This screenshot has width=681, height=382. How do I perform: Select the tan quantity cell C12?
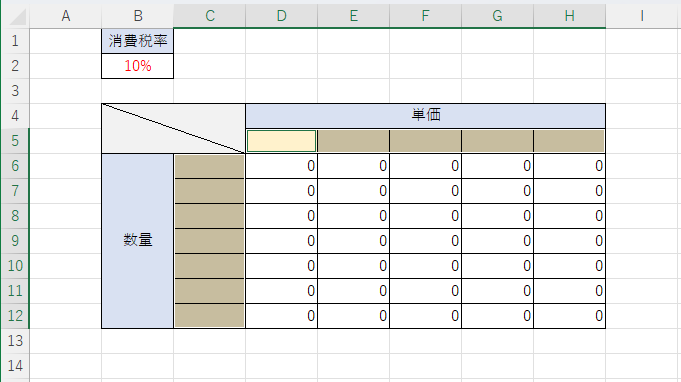210,316
